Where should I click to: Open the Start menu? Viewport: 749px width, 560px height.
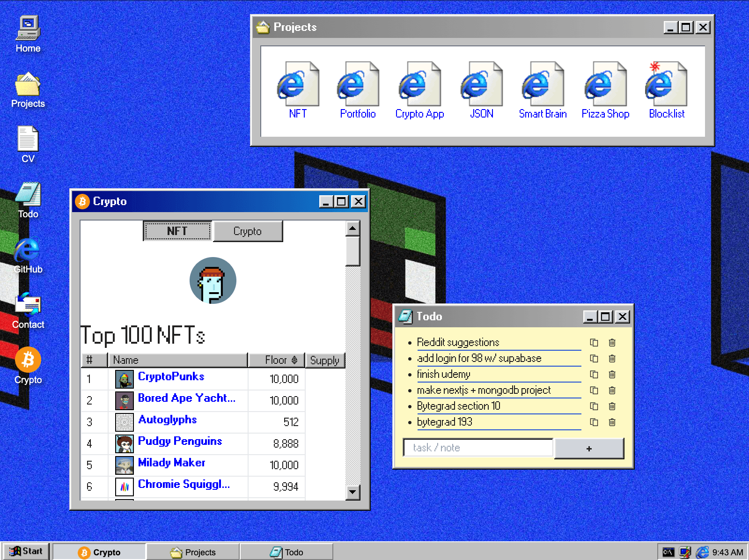[26, 552]
